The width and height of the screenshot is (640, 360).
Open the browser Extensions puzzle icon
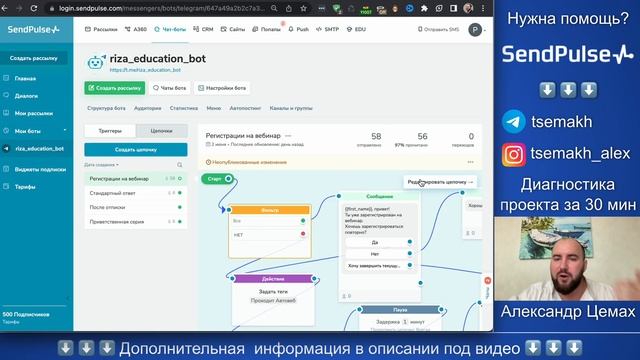424,8
